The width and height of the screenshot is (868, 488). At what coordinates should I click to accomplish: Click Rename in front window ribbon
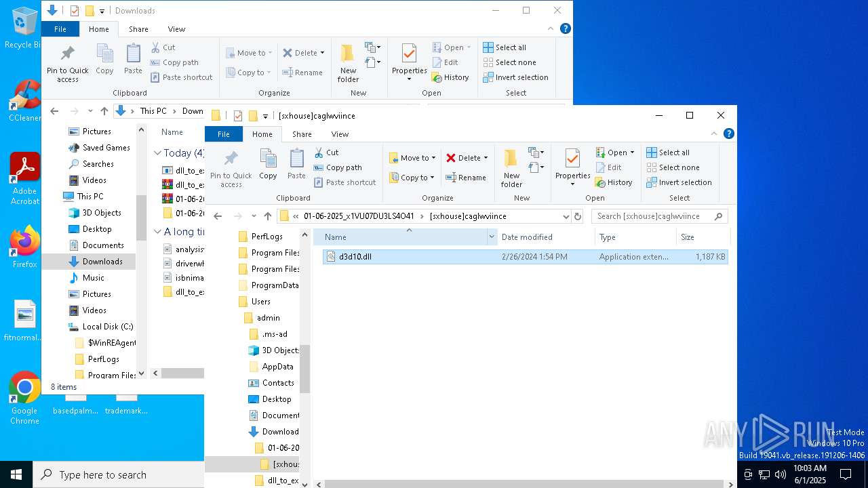466,178
